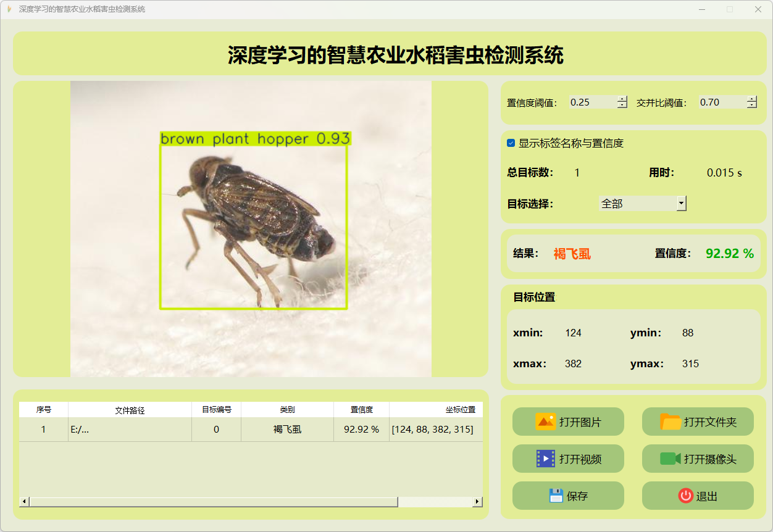Click the 置信度阈值 input field 0.25
Image resolution: width=773 pixels, height=532 pixels.
tap(592, 102)
